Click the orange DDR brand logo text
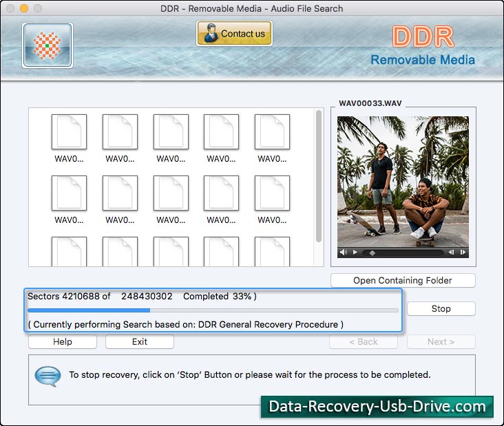 click(x=423, y=36)
